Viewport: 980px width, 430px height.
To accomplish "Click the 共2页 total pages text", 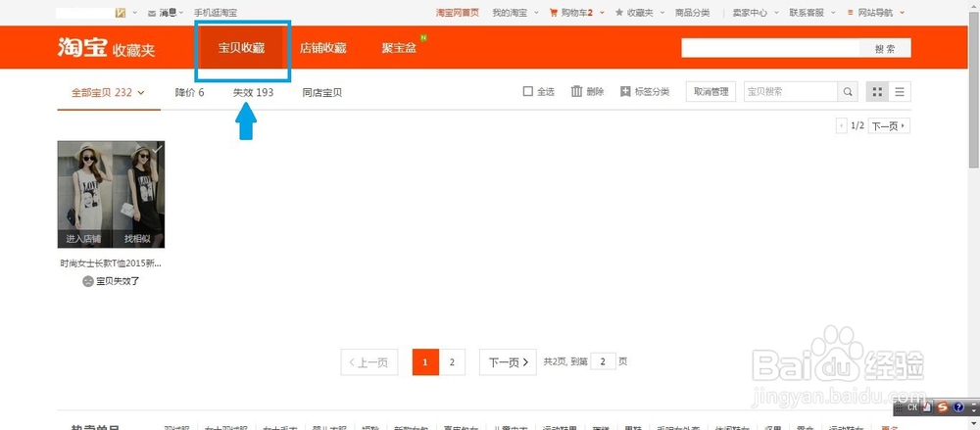I will [554, 361].
